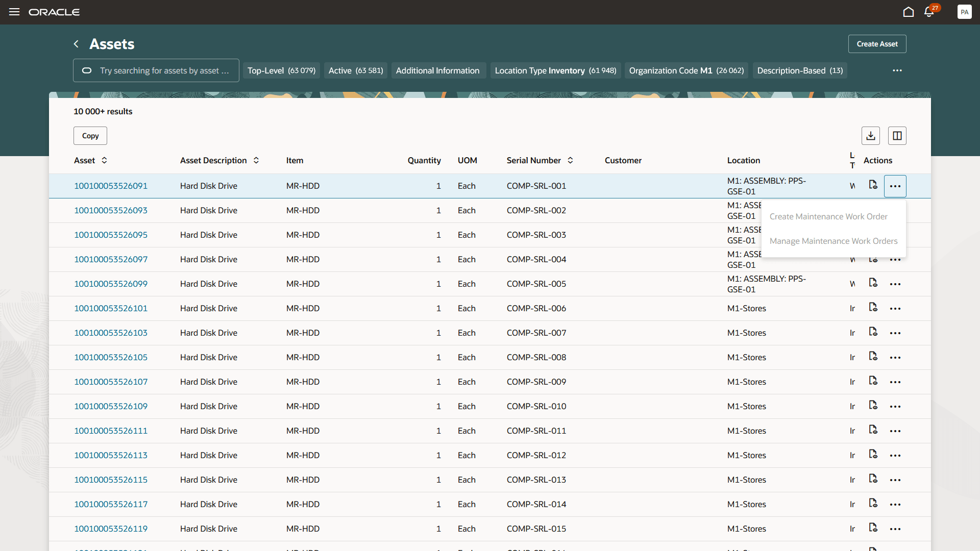Focus the asset search field

pos(156,70)
